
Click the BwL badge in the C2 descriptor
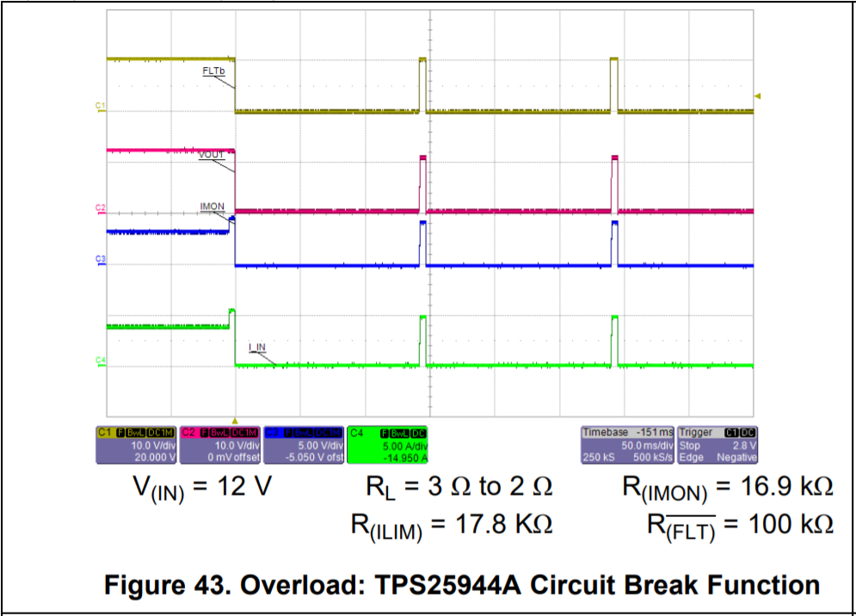point(219,433)
